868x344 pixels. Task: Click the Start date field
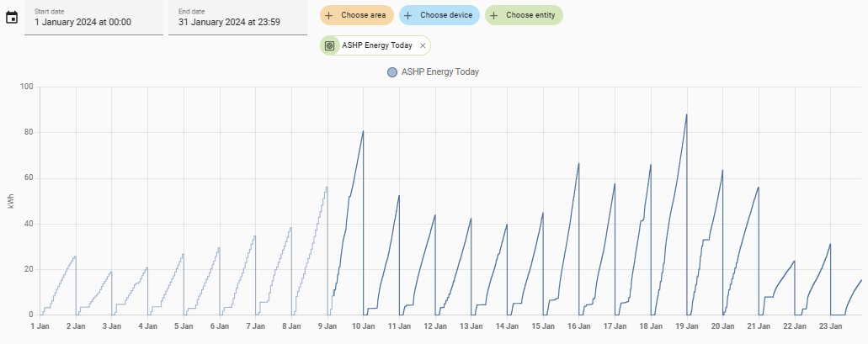[x=93, y=18]
